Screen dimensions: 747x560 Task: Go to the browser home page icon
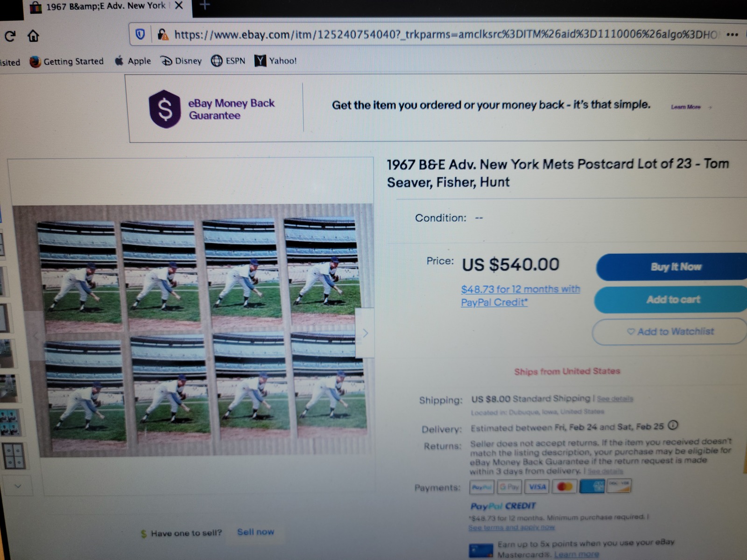pyautogui.click(x=33, y=36)
